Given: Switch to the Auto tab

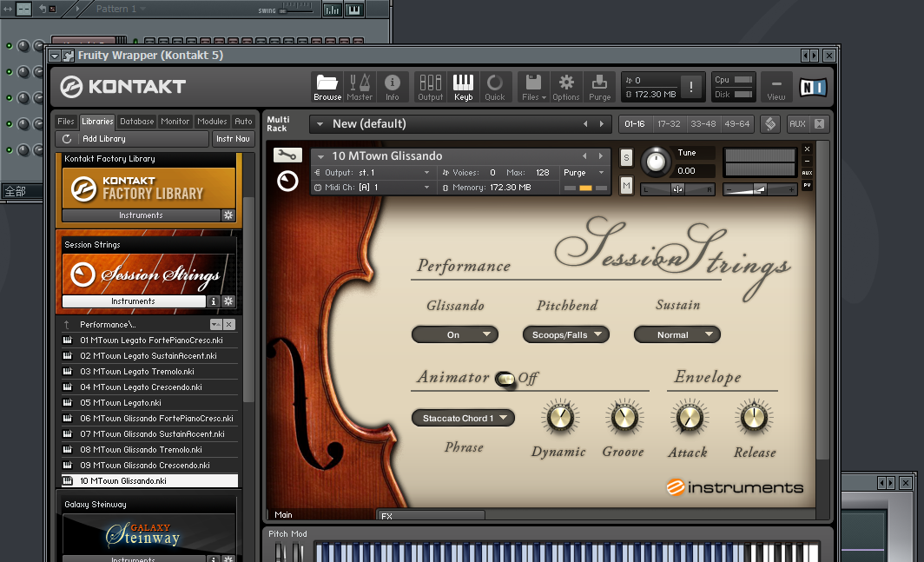Looking at the screenshot, I should click(x=243, y=122).
